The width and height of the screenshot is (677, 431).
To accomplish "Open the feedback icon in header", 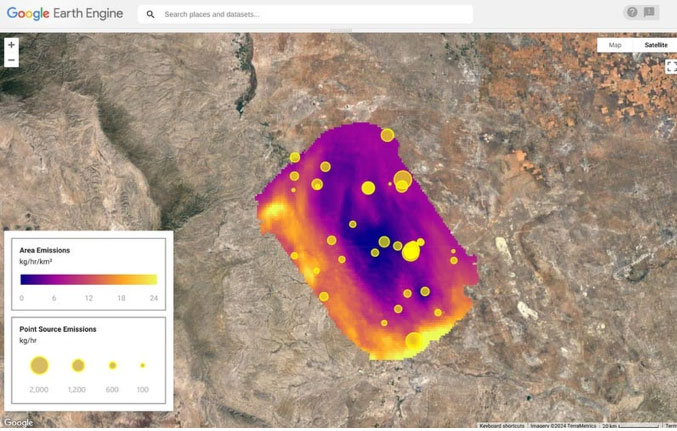I will click(649, 13).
